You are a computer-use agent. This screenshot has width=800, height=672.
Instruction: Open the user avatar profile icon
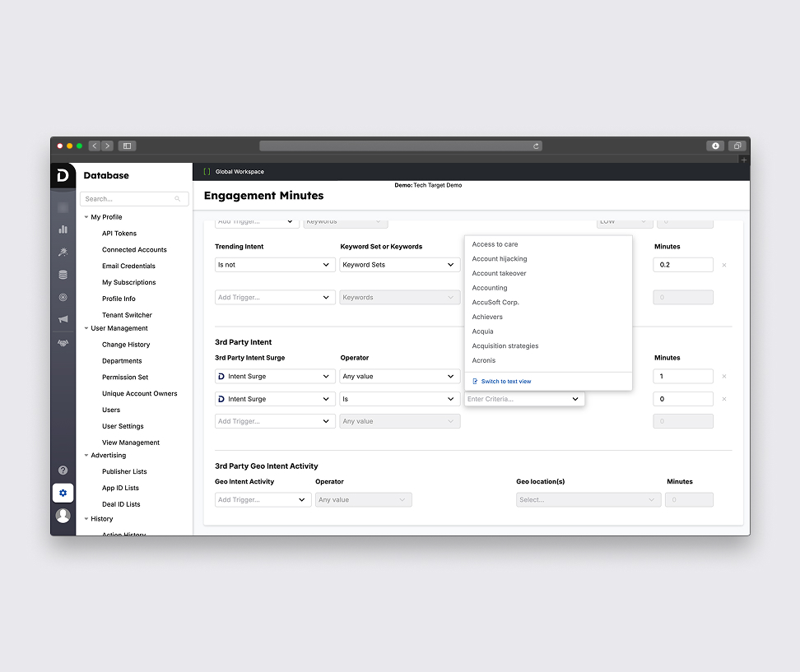pyautogui.click(x=63, y=516)
